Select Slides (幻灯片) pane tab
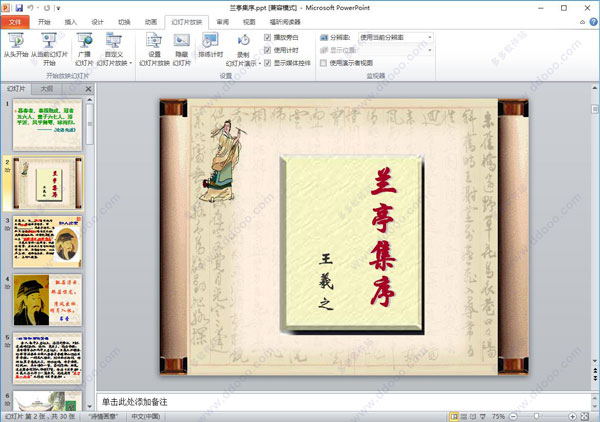 (x=16, y=89)
